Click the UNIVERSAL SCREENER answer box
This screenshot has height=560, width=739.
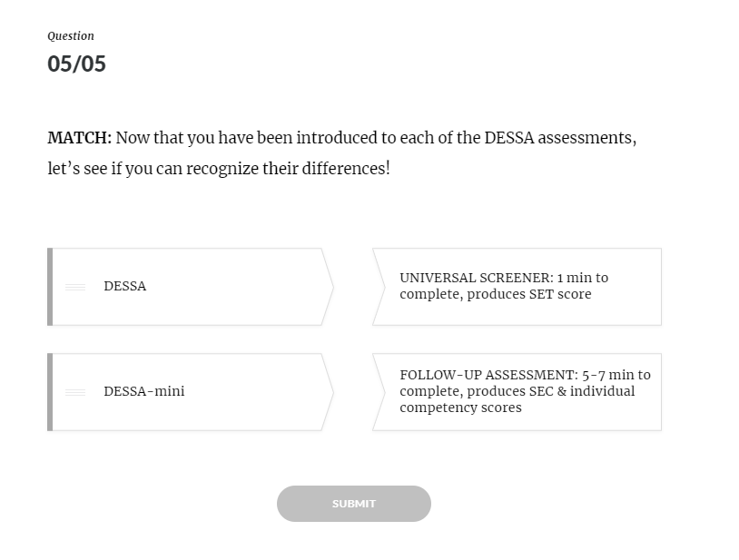(517, 287)
